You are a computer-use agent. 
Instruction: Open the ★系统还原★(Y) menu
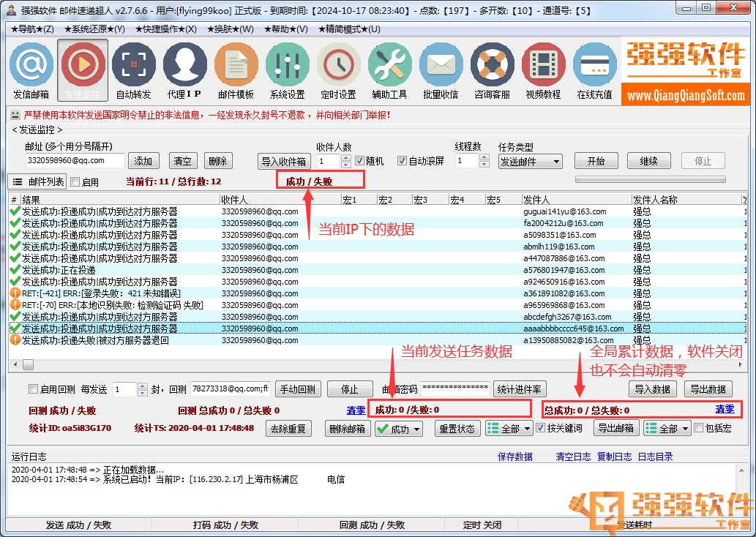(x=94, y=29)
